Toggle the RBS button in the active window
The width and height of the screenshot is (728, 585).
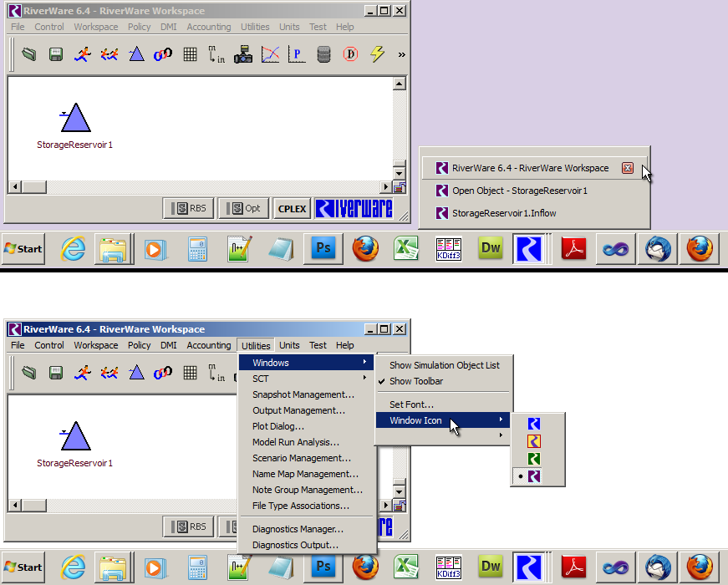click(189, 526)
